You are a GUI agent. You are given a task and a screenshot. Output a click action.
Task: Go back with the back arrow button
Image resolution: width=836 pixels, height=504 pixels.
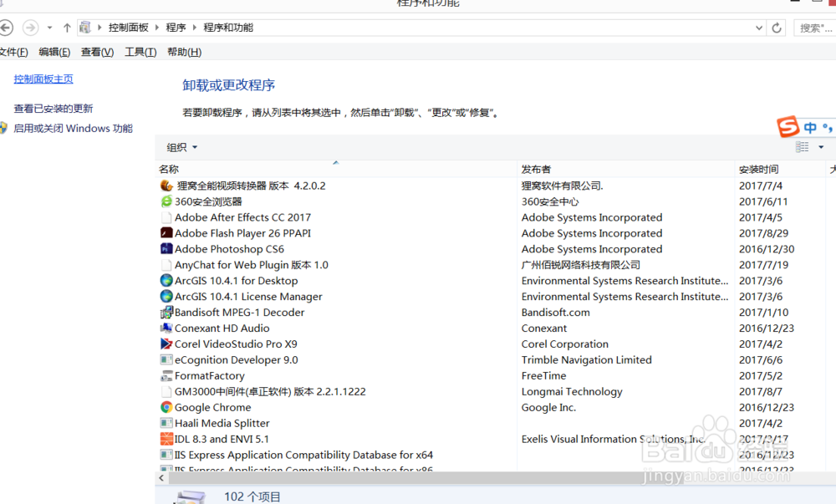tap(6, 28)
